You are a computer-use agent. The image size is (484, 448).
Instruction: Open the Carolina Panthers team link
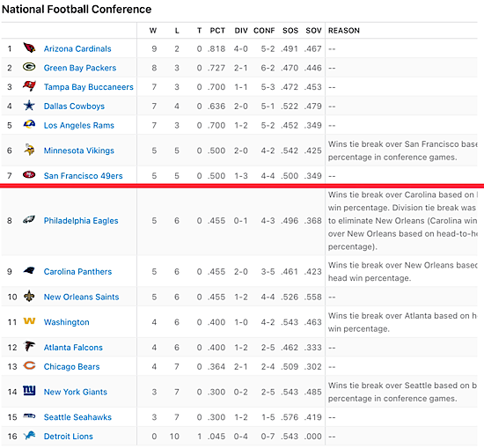77,272
